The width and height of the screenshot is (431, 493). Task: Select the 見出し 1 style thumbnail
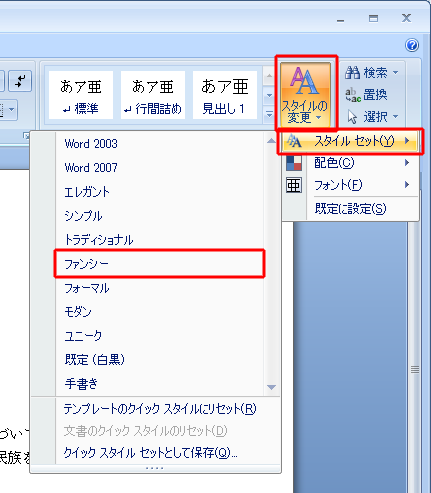point(225,95)
